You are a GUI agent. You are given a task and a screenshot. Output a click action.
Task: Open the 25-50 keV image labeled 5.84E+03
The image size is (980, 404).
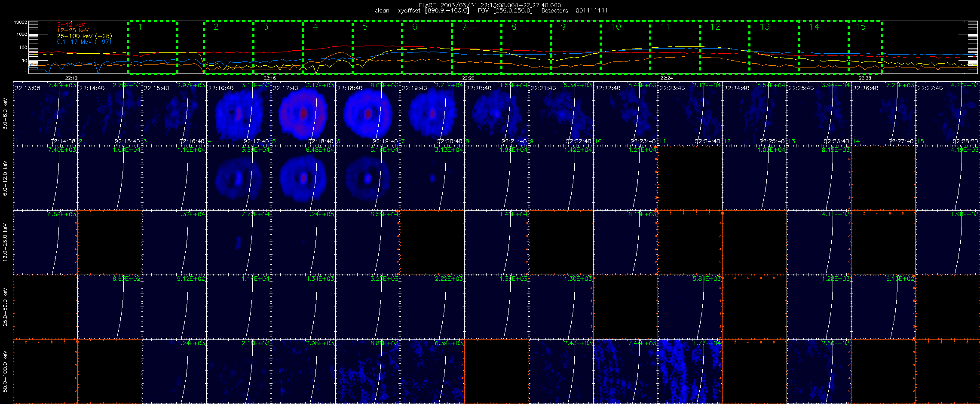click(x=690, y=307)
